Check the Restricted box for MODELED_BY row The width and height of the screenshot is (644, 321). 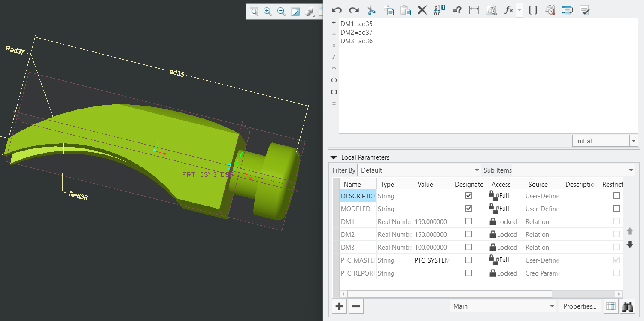point(616,209)
